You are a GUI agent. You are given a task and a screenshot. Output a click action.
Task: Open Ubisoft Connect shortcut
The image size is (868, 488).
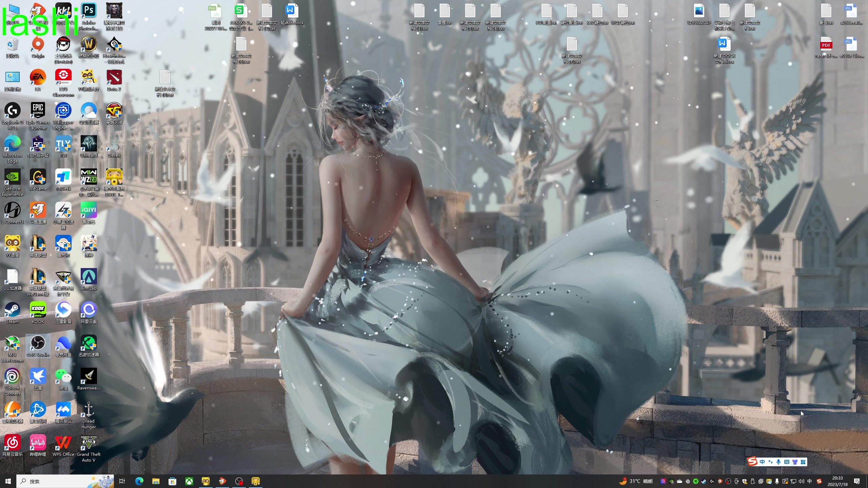point(13,382)
